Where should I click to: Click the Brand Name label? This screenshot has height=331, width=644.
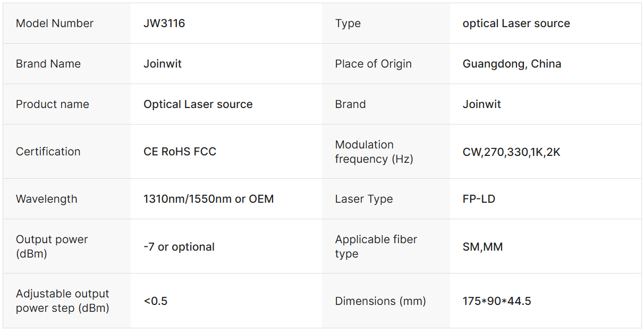tap(48, 64)
